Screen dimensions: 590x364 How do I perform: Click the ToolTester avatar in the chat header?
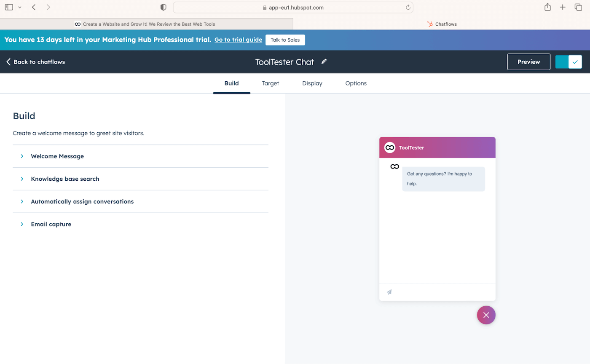click(390, 147)
